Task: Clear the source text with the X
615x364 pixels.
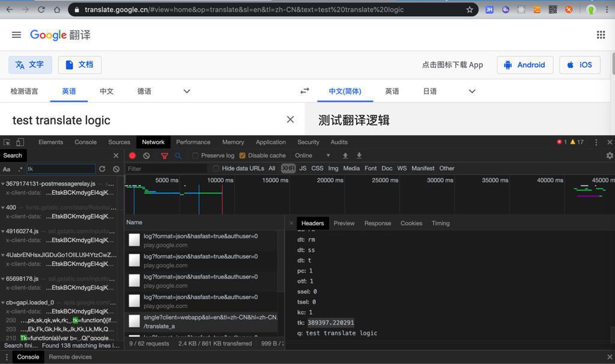Action: tap(290, 120)
